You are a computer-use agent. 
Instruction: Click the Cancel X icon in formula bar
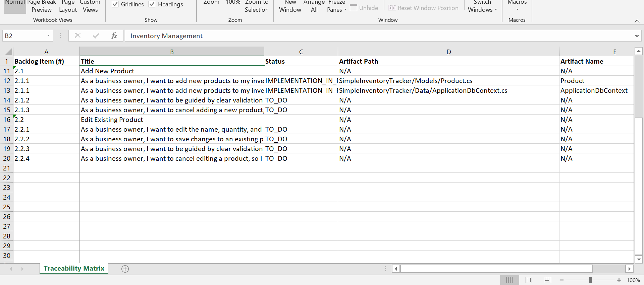(x=77, y=35)
